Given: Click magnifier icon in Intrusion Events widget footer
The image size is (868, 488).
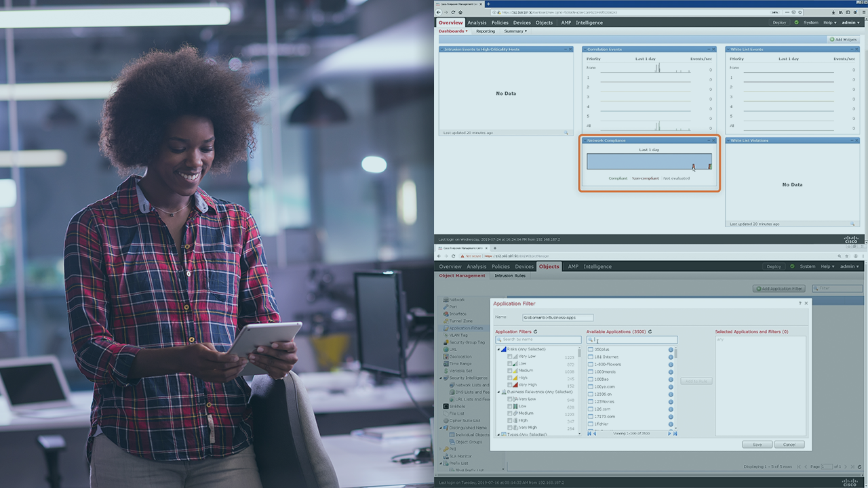Looking at the screenshot, I should point(566,133).
